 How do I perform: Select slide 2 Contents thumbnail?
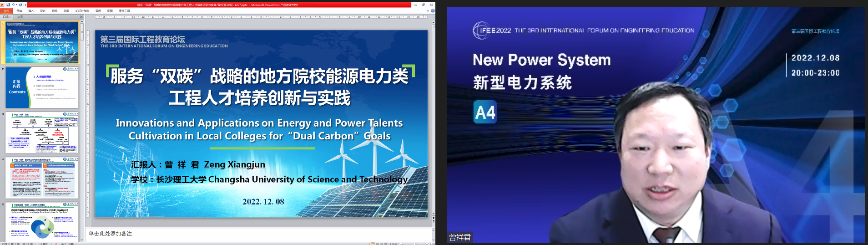point(43,88)
